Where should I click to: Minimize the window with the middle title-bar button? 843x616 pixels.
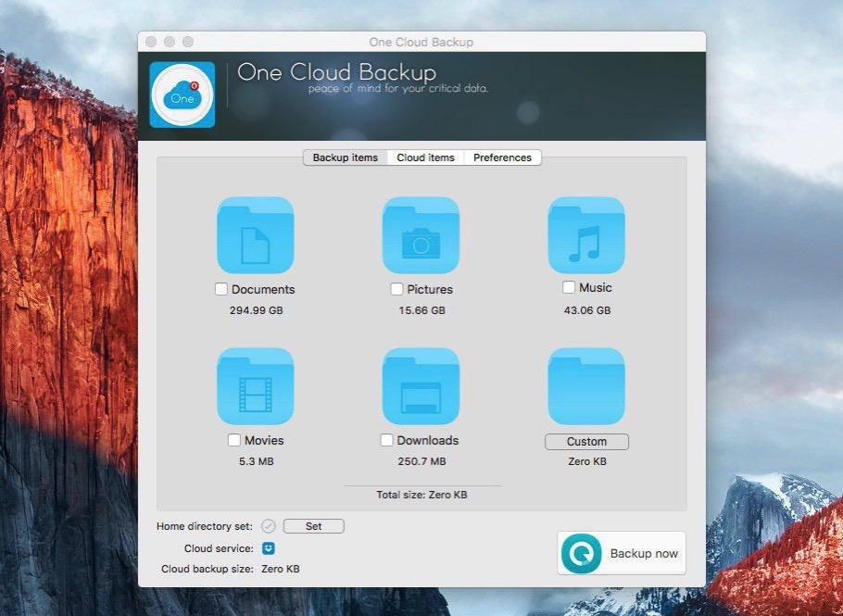tap(170, 42)
